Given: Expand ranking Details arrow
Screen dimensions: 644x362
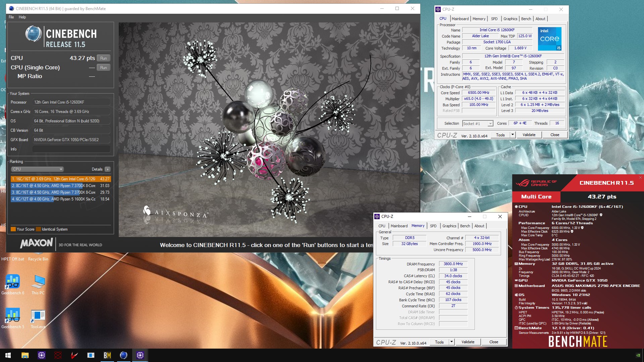Looking at the screenshot, I should (108, 169).
